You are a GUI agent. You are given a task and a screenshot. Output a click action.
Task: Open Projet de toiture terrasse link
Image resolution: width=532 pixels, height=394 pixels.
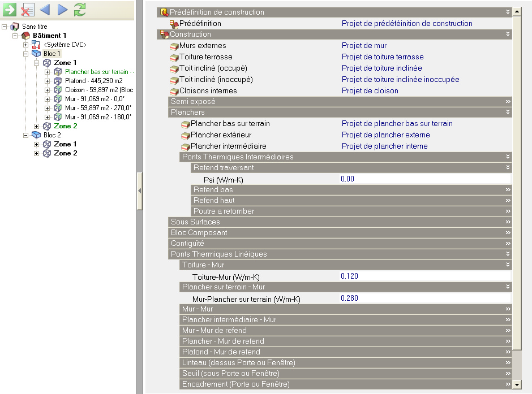(x=382, y=57)
